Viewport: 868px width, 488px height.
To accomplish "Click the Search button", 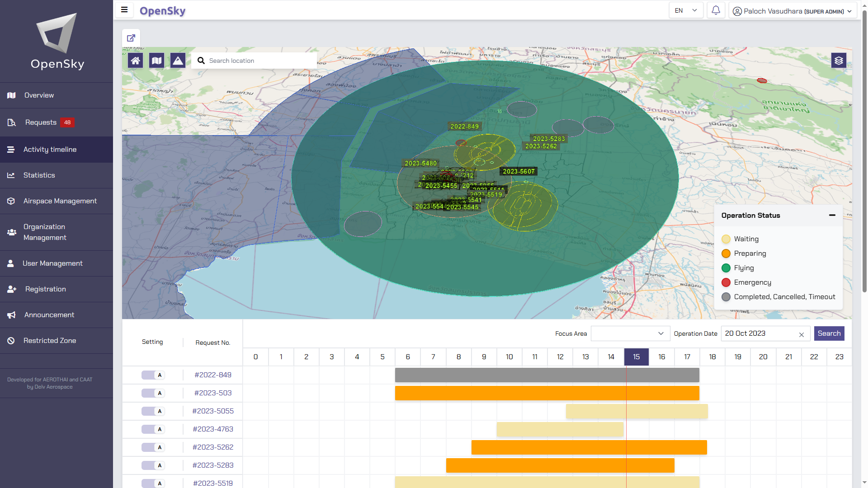I will pyautogui.click(x=829, y=333).
